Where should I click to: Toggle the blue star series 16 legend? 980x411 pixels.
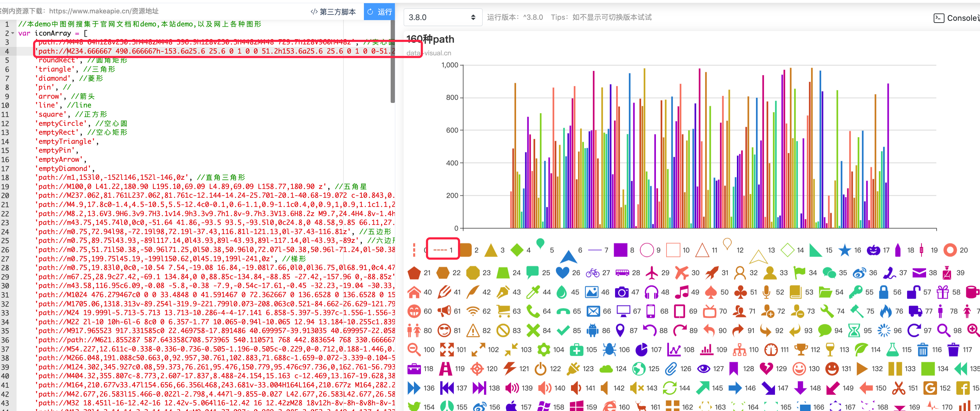[x=845, y=250]
